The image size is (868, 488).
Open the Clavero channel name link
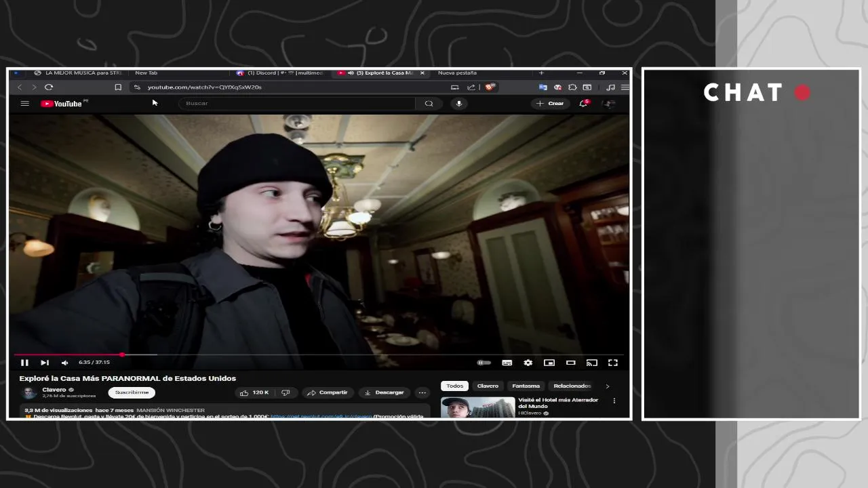click(x=54, y=390)
